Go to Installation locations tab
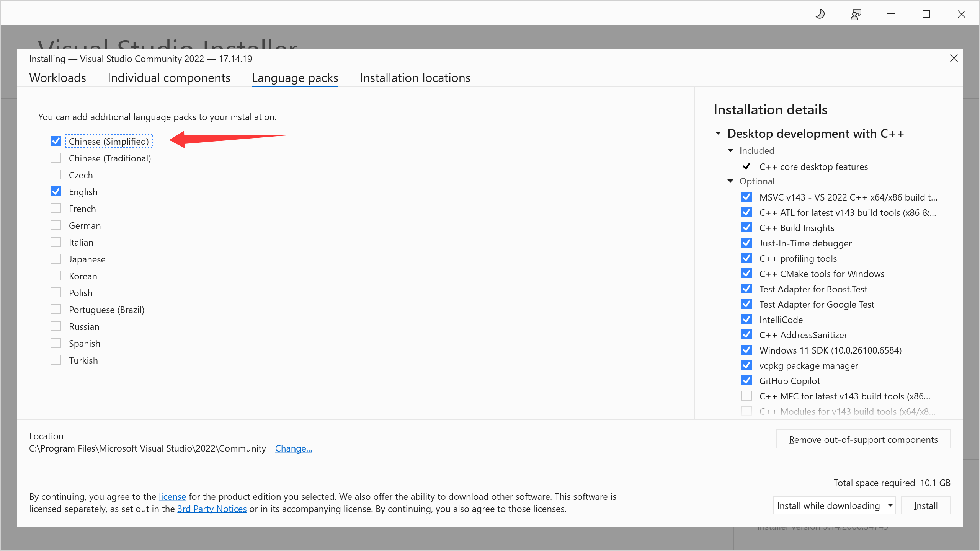This screenshot has width=980, height=551. tap(415, 78)
